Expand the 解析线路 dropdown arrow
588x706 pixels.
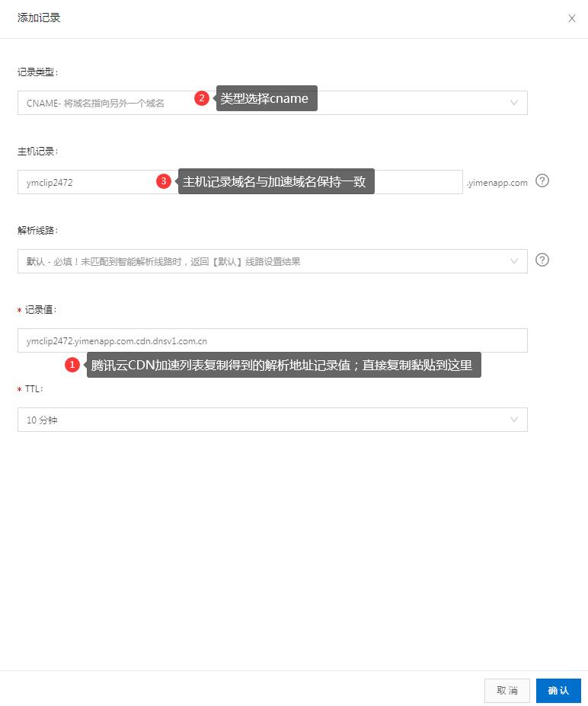[513, 261]
